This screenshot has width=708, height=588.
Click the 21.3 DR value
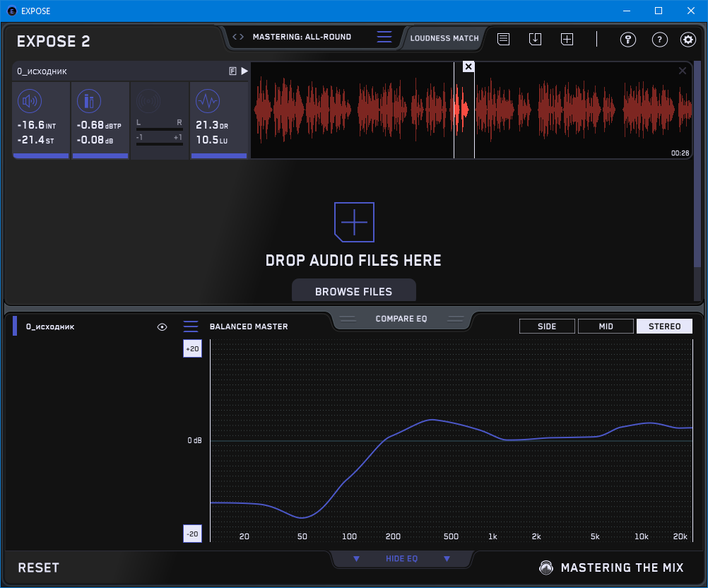[x=212, y=125]
